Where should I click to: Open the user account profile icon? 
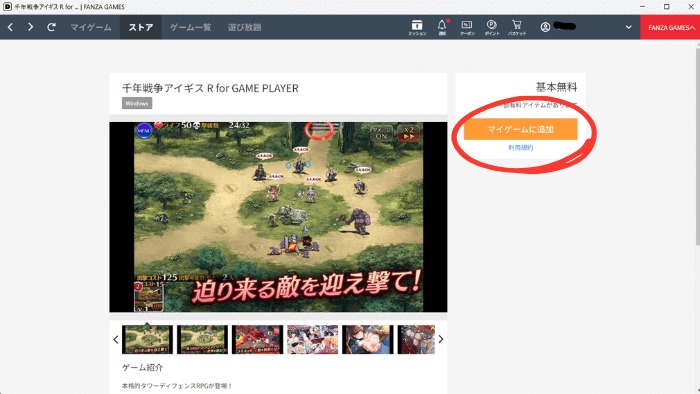[545, 27]
